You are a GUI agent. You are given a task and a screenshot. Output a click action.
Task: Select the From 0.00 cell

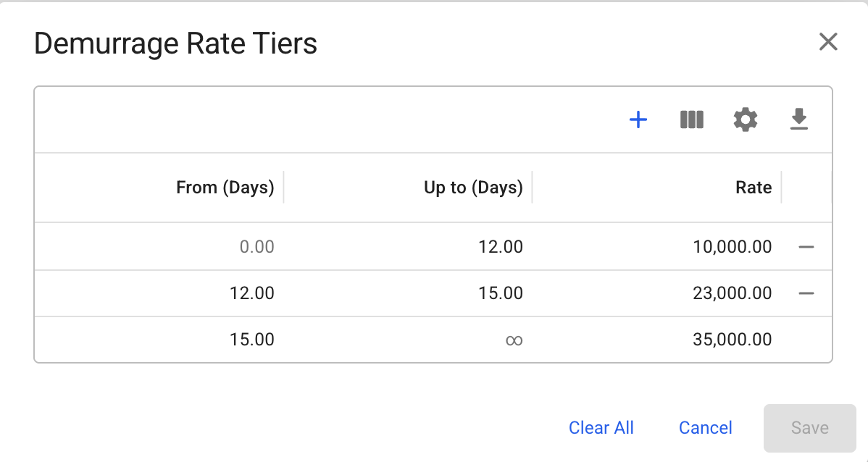click(x=257, y=247)
